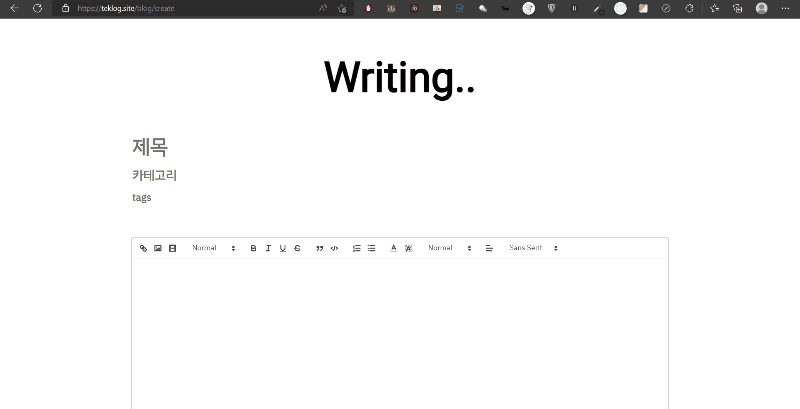Toggle strikethrough formatting
This screenshot has height=409, width=800.
pyautogui.click(x=297, y=248)
